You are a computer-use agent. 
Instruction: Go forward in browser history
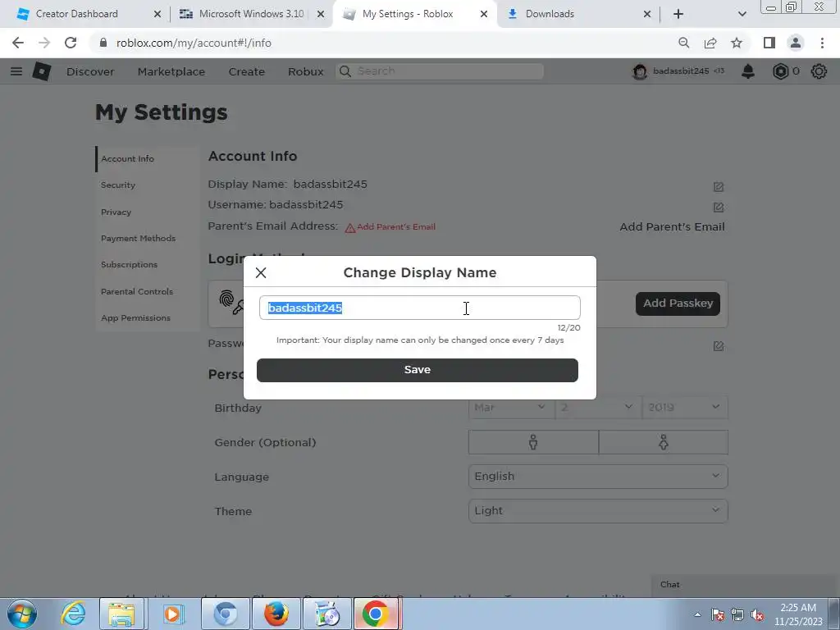pyautogui.click(x=44, y=43)
